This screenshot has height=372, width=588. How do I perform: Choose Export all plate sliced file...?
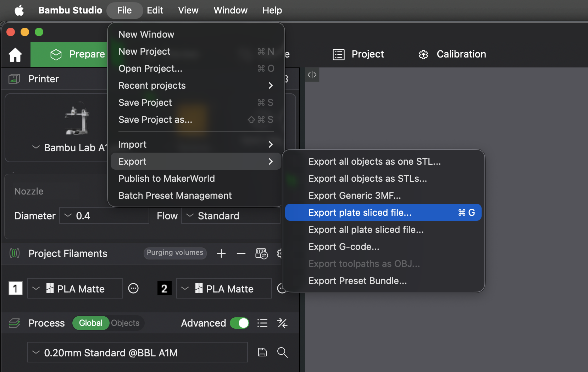383,230
